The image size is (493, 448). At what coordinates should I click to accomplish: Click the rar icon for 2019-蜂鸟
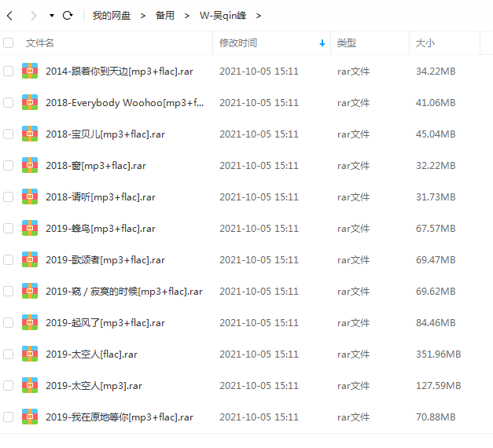pyautogui.click(x=30, y=228)
